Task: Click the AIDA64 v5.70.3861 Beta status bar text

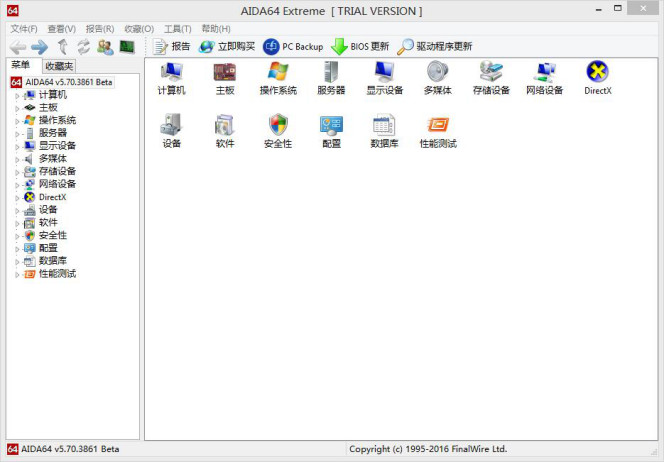Action: (70, 449)
